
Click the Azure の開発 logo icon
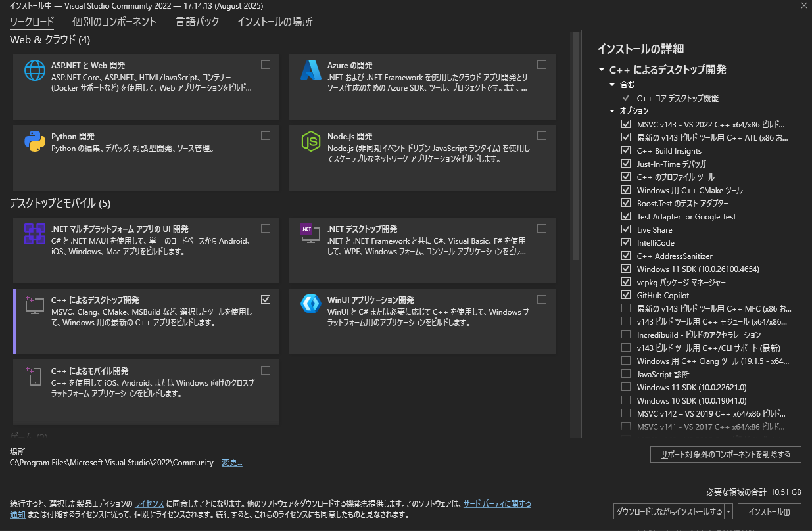click(x=310, y=70)
